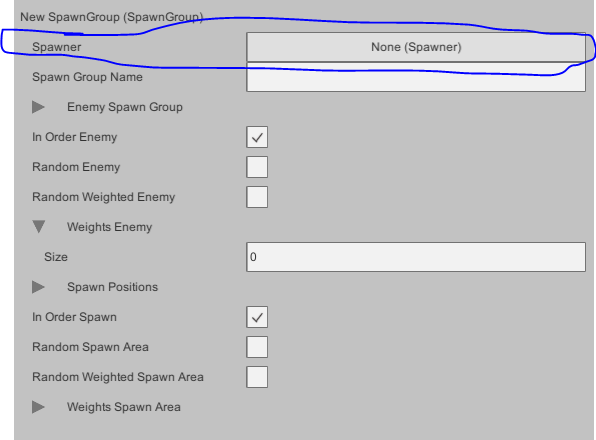Click the Weights Spawn Area label
Viewport: 596px width, 440px height.
point(124,407)
